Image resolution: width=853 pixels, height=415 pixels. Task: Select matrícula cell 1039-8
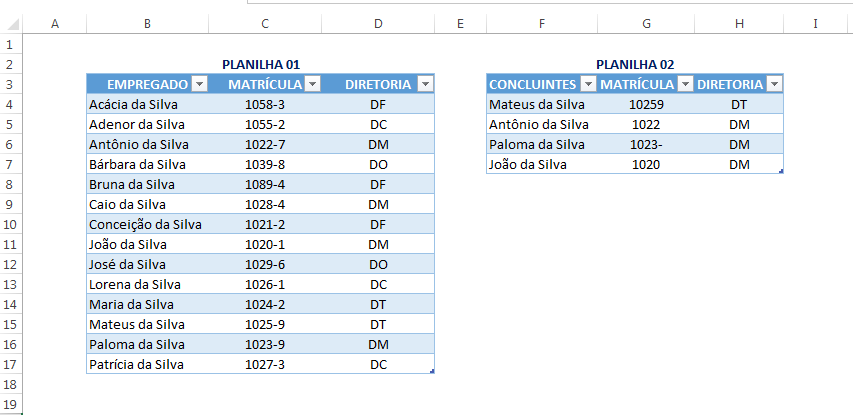pos(265,164)
